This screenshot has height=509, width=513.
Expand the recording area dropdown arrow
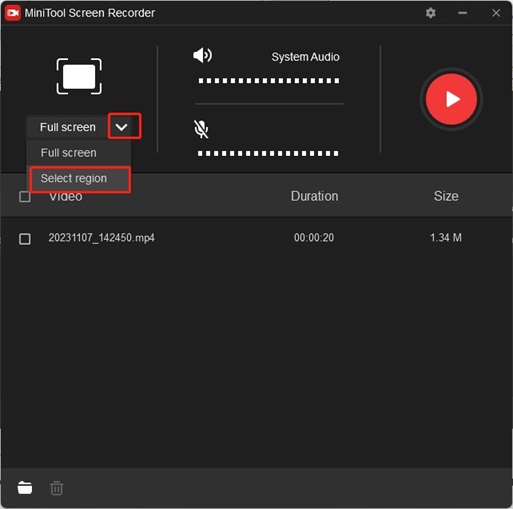121,127
